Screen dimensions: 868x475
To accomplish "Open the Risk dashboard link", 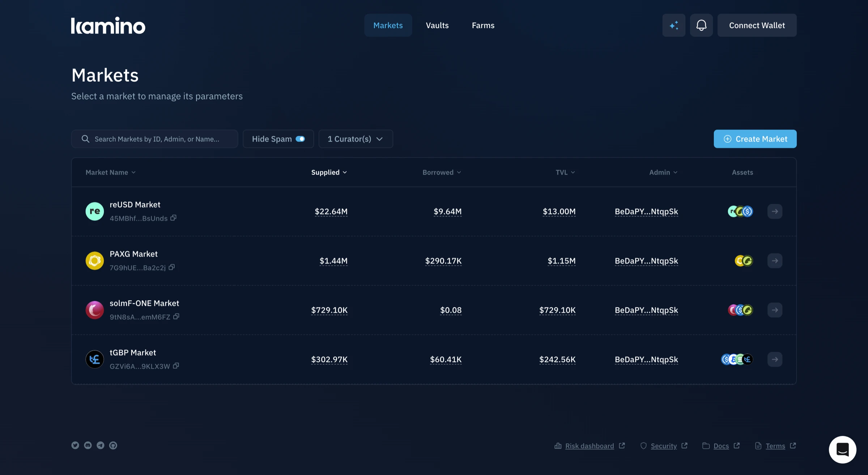I will point(590,446).
